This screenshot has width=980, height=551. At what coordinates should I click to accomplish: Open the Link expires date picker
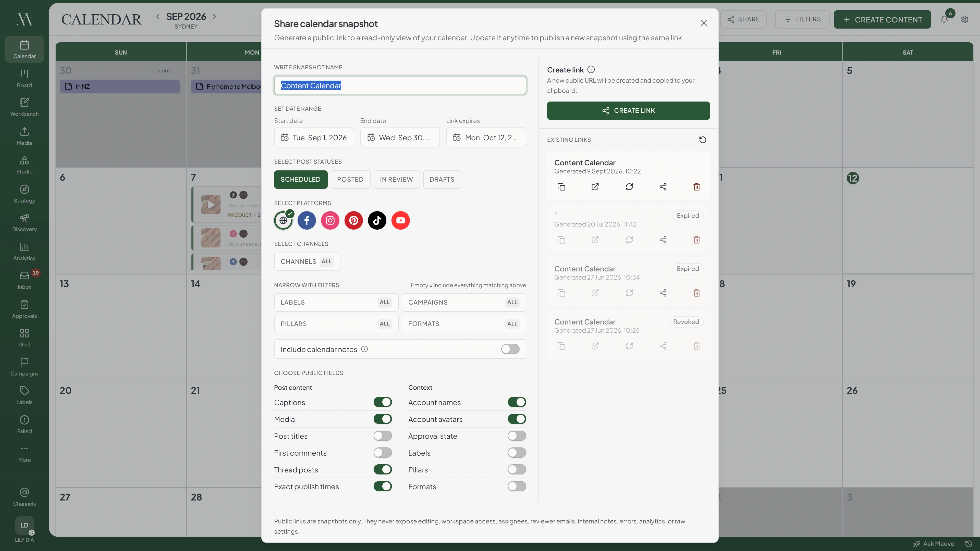(486, 138)
